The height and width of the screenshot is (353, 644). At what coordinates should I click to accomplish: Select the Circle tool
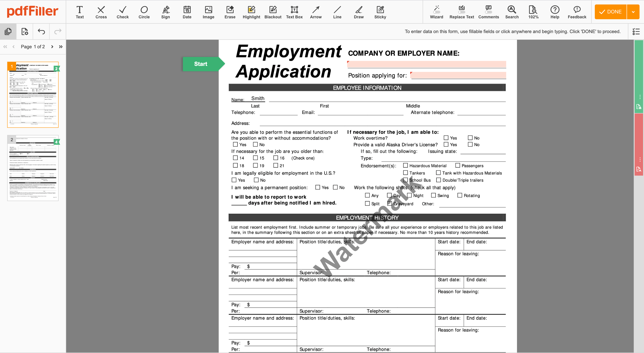(144, 12)
